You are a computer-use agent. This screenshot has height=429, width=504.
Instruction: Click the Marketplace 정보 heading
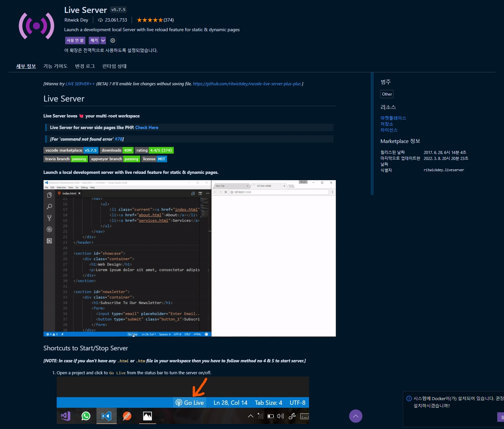400,141
